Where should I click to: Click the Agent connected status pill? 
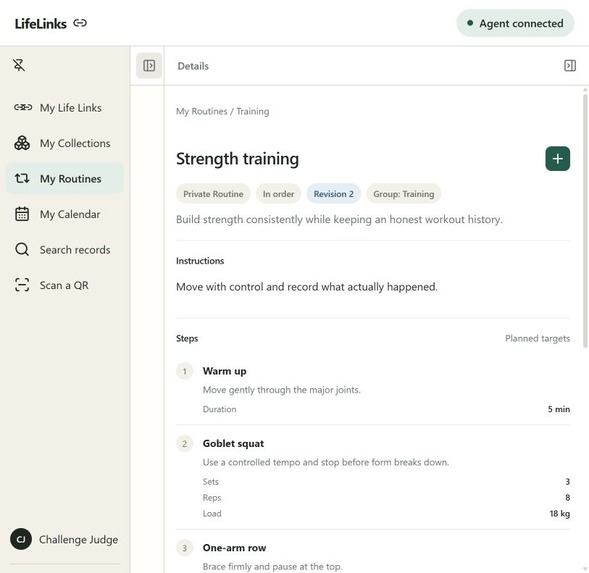click(x=515, y=23)
